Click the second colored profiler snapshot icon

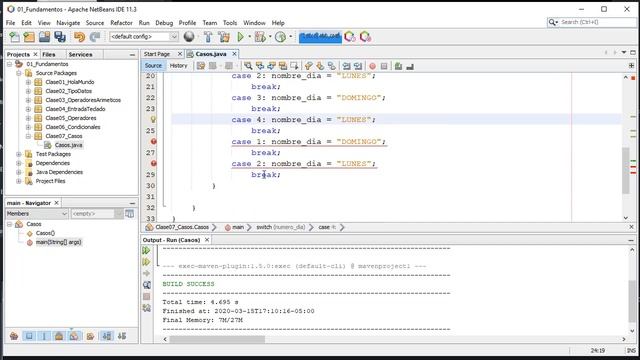pyautogui.click(x=365, y=37)
